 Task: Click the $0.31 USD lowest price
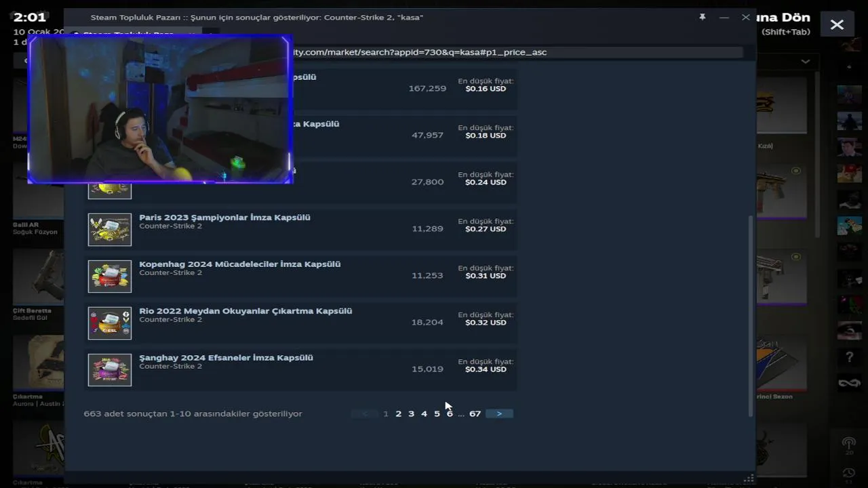coord(486,276)
